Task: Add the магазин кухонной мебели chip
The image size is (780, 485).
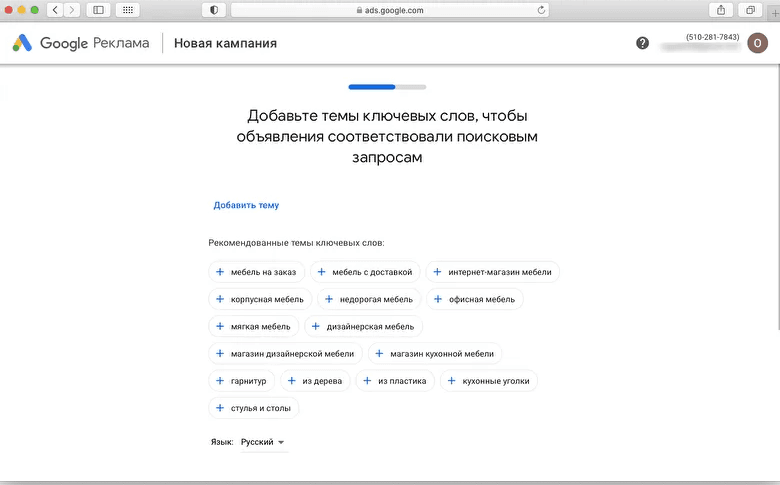Action: coord(435,354)
